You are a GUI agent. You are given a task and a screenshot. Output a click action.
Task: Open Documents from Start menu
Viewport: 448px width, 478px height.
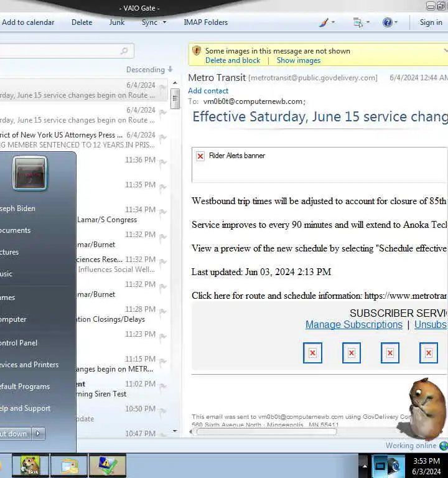15,230
